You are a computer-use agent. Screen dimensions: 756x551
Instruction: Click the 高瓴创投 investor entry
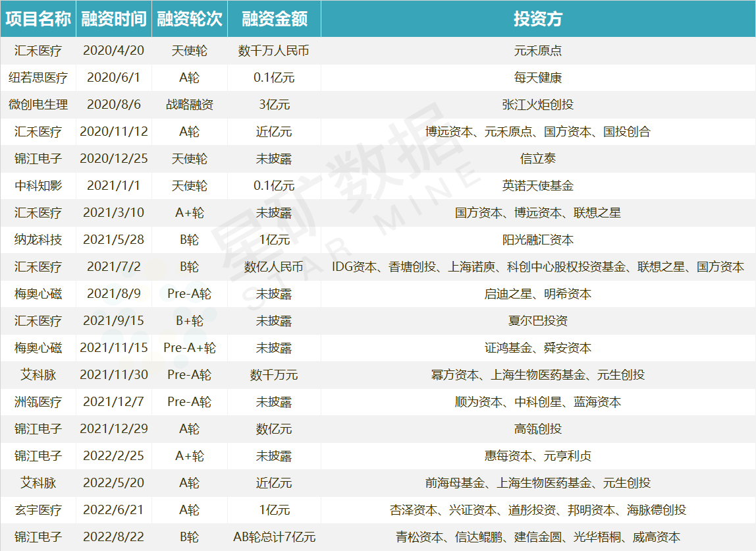pyautogui.click(x=537, y=428)
